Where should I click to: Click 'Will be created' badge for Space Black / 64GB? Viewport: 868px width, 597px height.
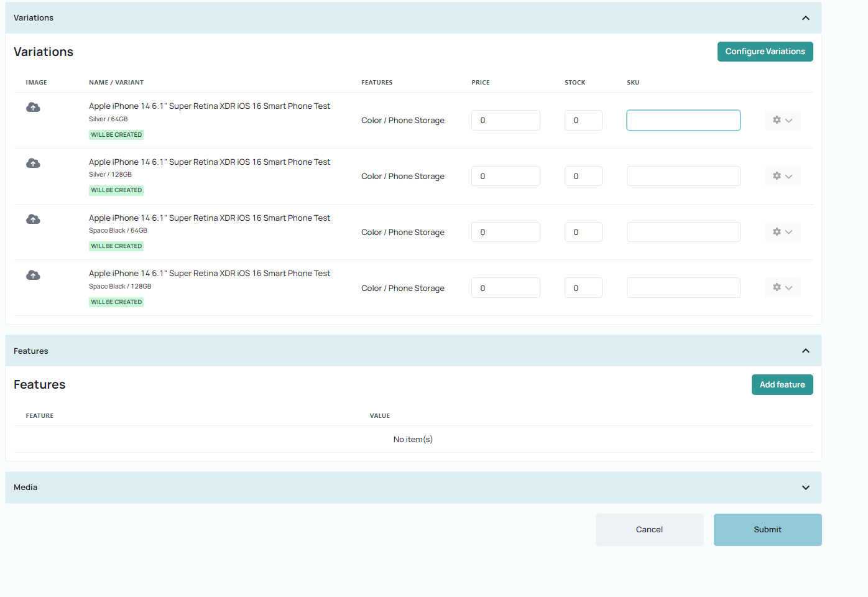coord(116,246)
